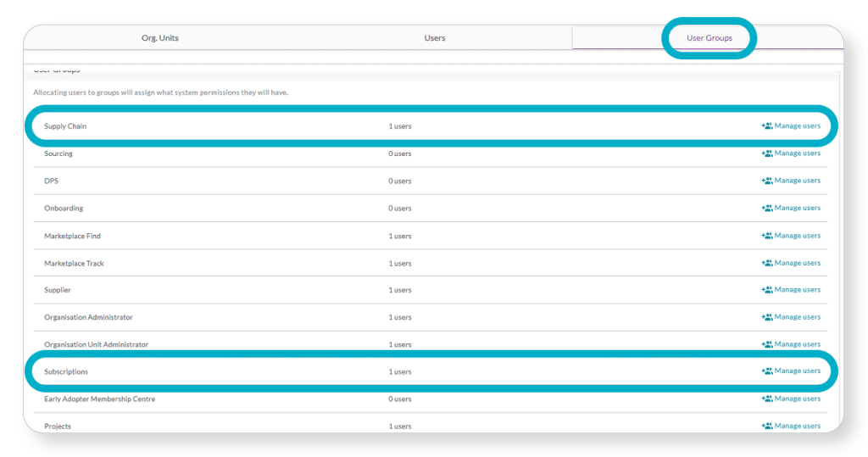Select the User Groups tab
The width and height of the screenshot is (868, 457).
(709, 37)
